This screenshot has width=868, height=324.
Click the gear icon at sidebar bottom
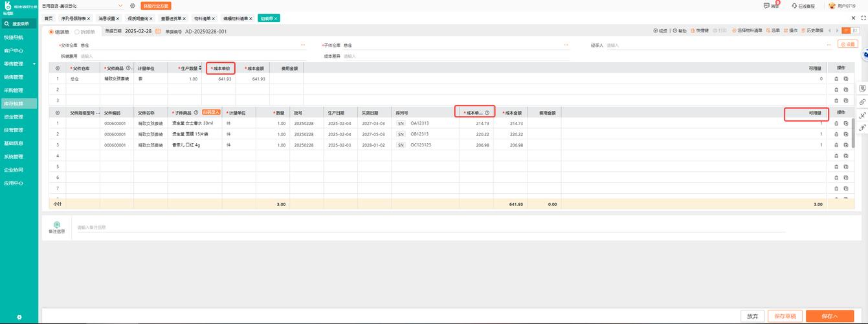[19, 317]
